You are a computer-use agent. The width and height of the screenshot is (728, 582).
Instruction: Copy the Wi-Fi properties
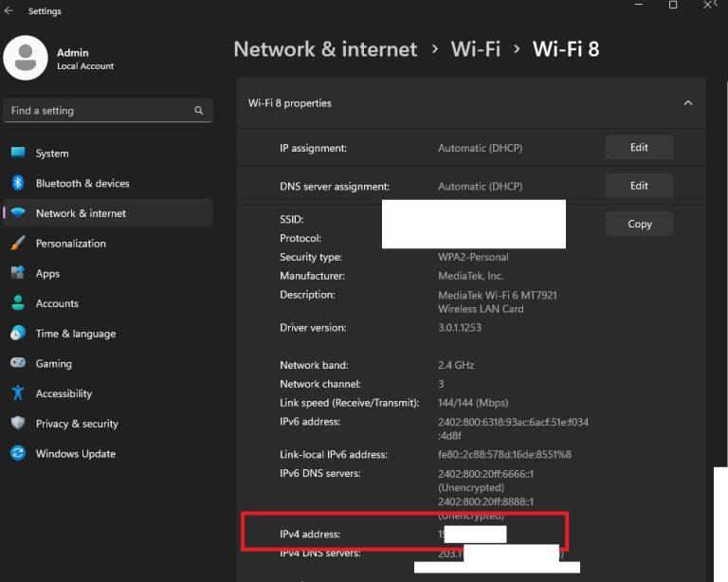[x=639, y=225]
